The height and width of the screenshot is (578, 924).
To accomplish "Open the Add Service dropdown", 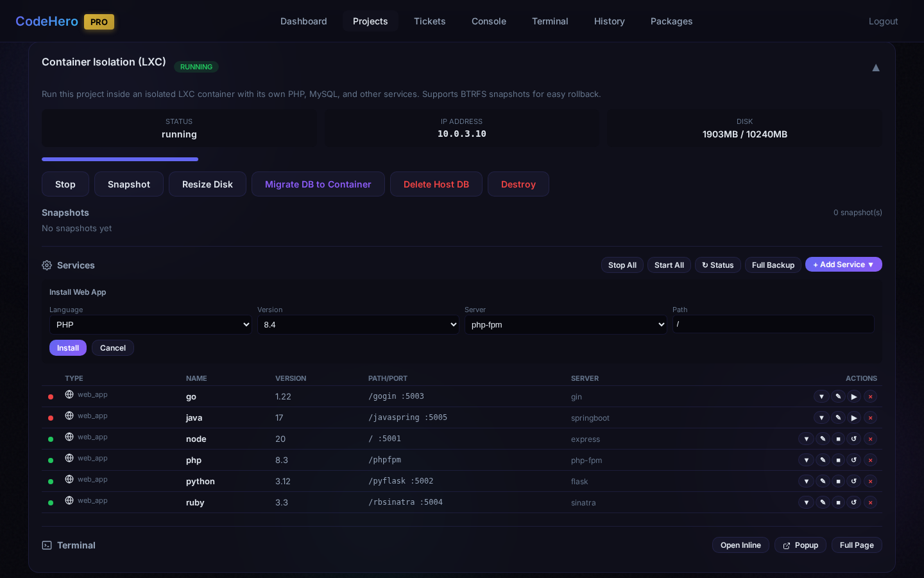I will click(x=843, y=265).
